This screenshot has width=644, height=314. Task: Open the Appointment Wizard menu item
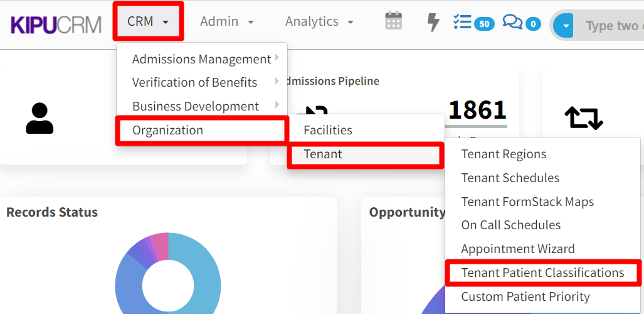coord(542,249)
